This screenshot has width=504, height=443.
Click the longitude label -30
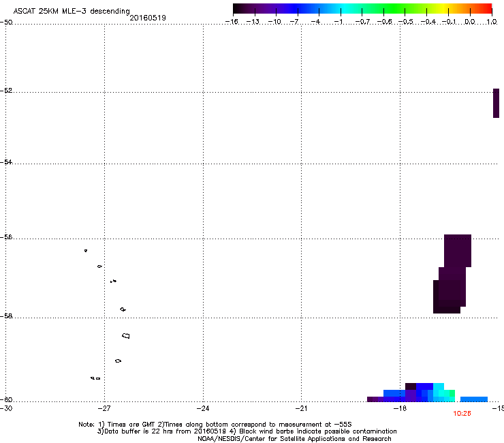click(x=6, y=408)
